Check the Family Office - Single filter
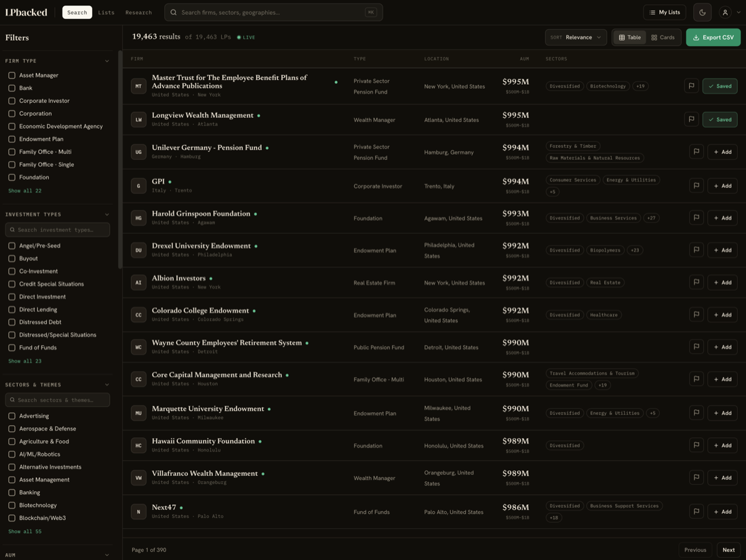Viewport: 746px width, 560px height. pos(12,165)
